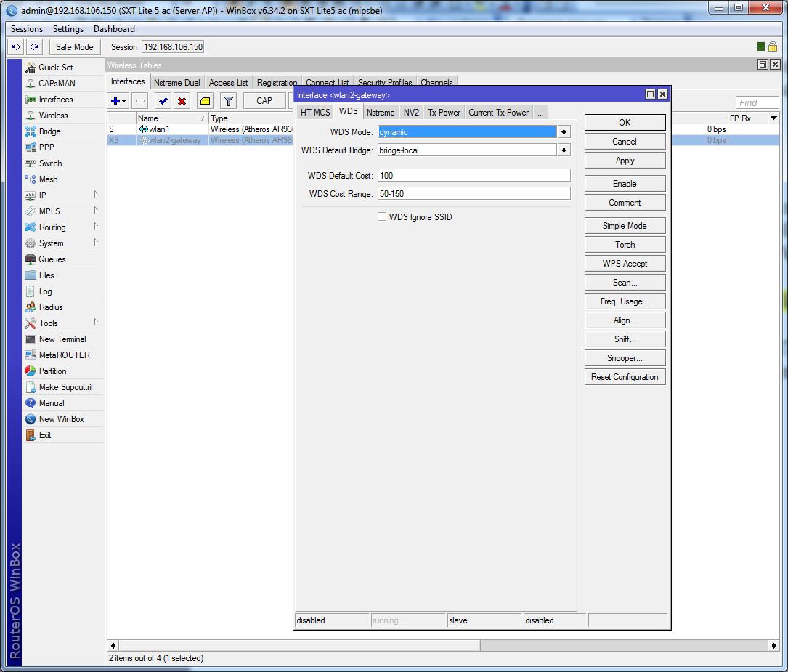This screenshot has width=788, height=672.
Task: Click the funnel filter icon
Action: coord(228,101)
